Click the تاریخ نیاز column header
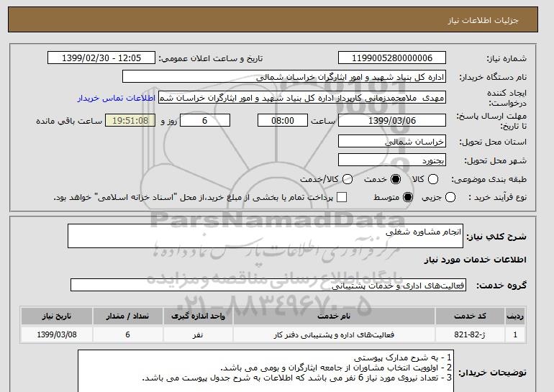Screen dimensions: 554x392 click(x=57, y=316)
